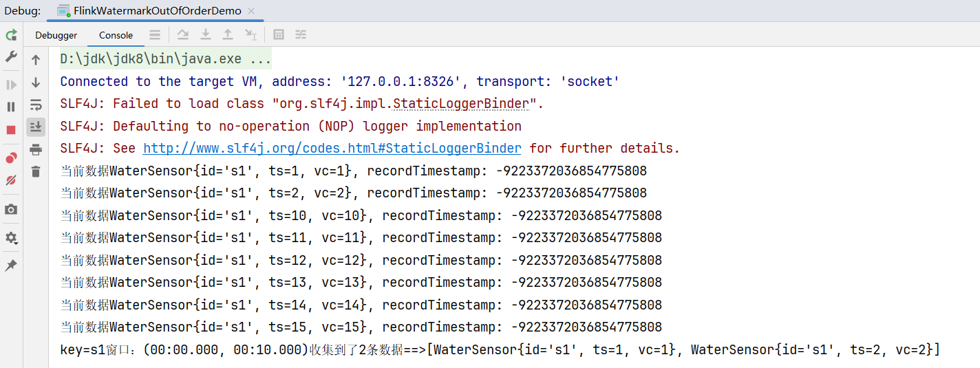This screenshot has width=980, height=368.
Task: Toggle Mute Breakpoints
Action: coord(11,181)
